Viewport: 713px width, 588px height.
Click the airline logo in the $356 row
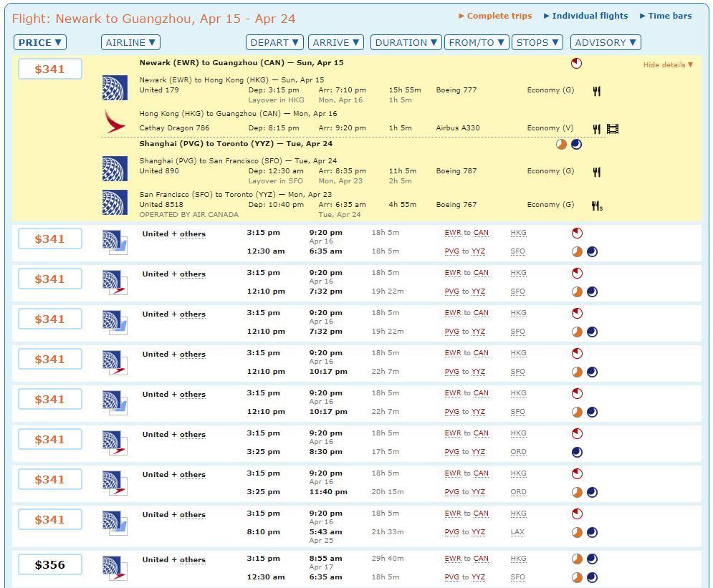point(115,567)
